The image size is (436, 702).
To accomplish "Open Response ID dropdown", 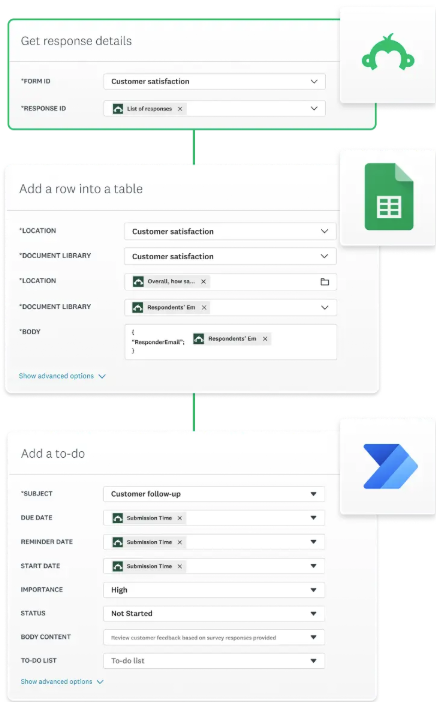I will [x=314, y=109].
